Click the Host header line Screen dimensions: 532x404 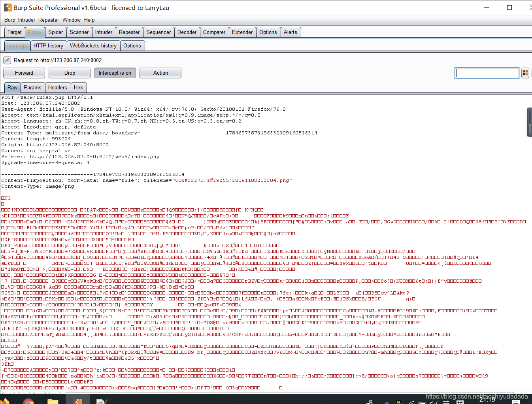tap(41, 103)
